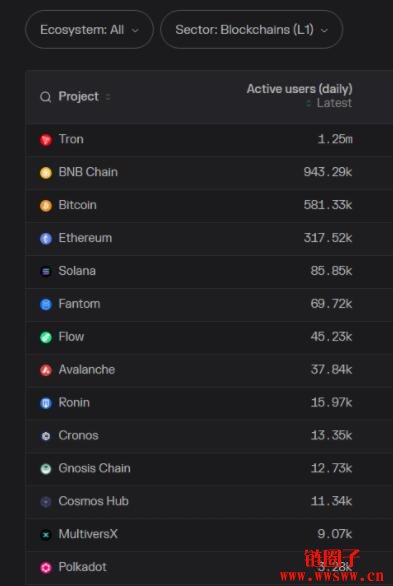Click the search magnifier beside Project
This screenshot has width=393, height=586.
pos(46,97)
